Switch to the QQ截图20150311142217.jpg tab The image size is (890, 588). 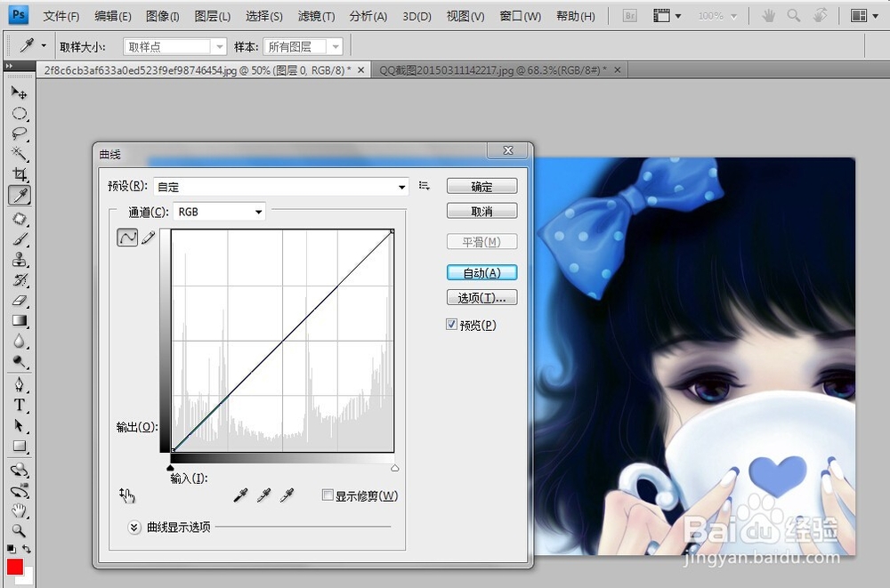(493, 69)
